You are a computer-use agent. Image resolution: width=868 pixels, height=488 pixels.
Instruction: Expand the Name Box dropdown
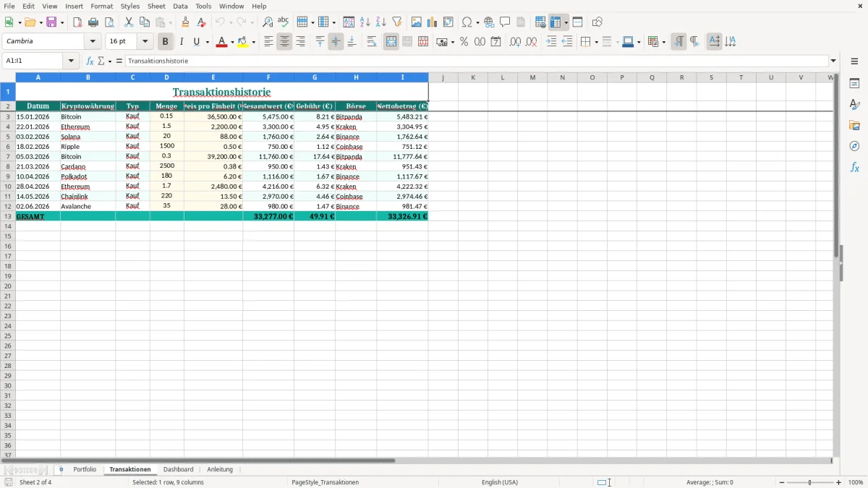(x=71, y=61)
